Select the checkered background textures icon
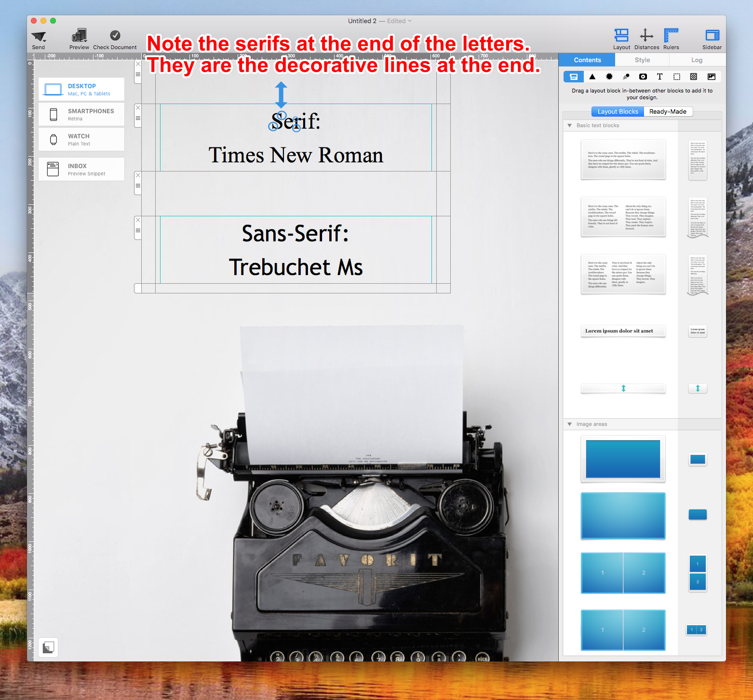The width and height of the screenshot is (753, 700). [x=694, y=77]
